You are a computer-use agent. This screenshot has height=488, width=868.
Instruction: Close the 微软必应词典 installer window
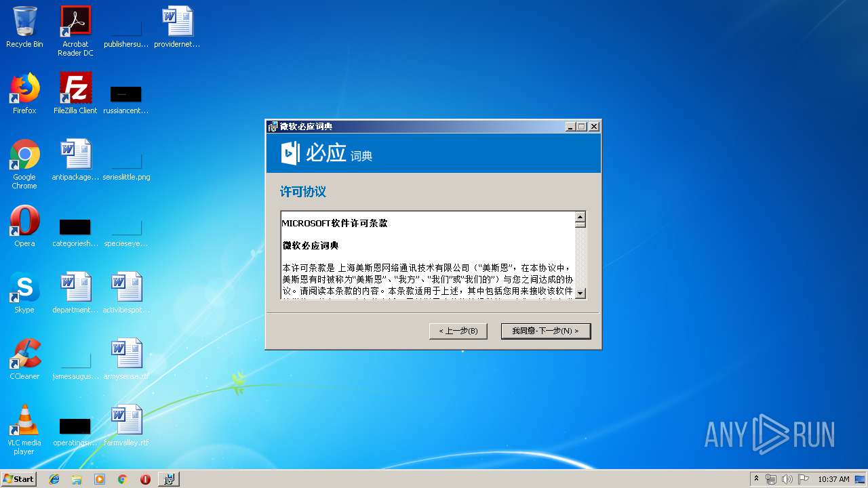point(594,127)
